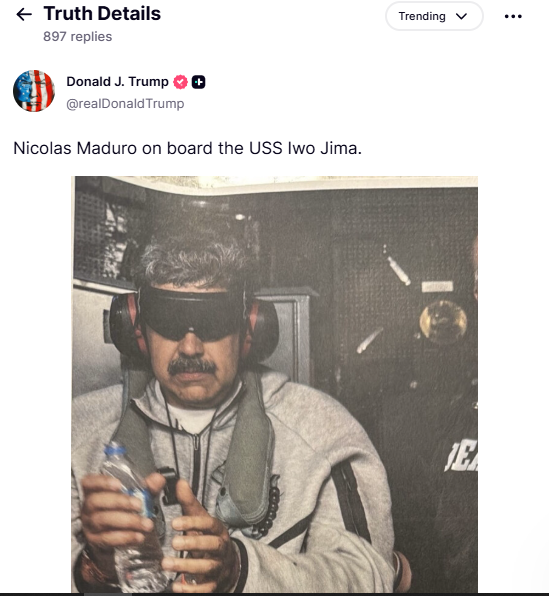Open the three-dot more options menu
This screenshot has width=549, height=596.
[513, 16]
